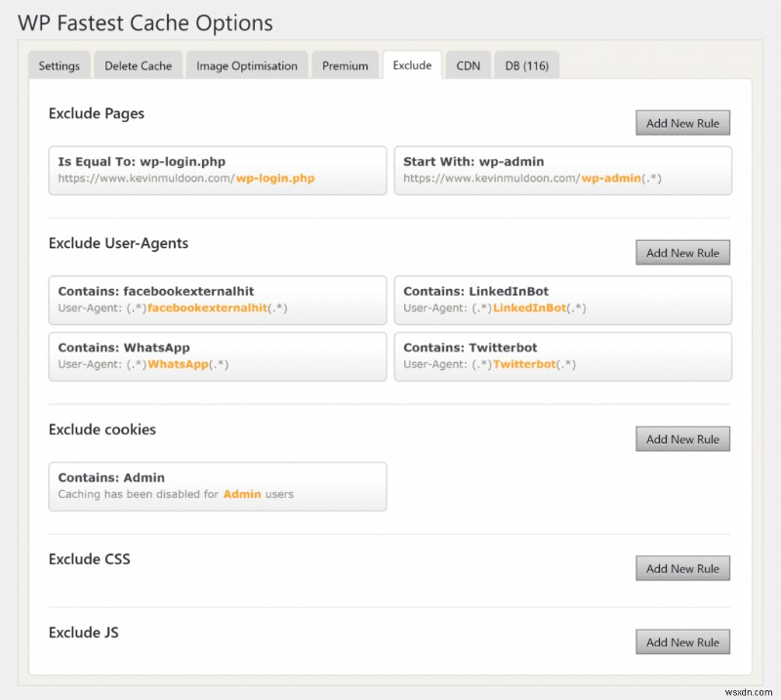Switch to the DB (116) tab
The height and width of the screenshot is (700, 781).
[x=526, y=65]
